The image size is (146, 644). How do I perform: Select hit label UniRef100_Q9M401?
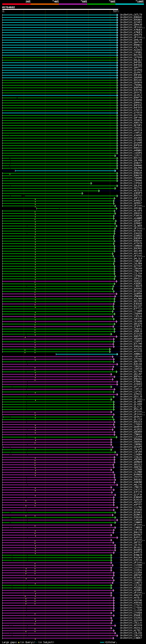click(x=131, y=103)
